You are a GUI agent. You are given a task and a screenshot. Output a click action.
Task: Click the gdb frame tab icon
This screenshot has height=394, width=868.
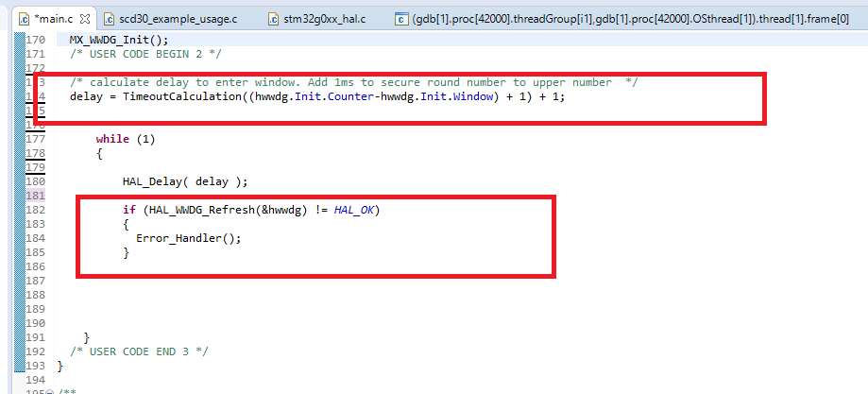click(401, 20)
